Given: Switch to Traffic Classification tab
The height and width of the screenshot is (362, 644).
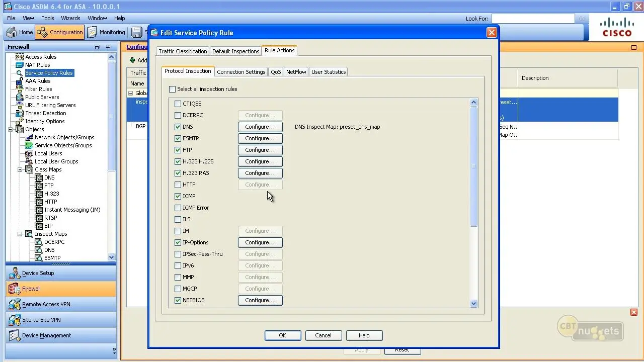Looking at the screenshot, I should (183, 51).
